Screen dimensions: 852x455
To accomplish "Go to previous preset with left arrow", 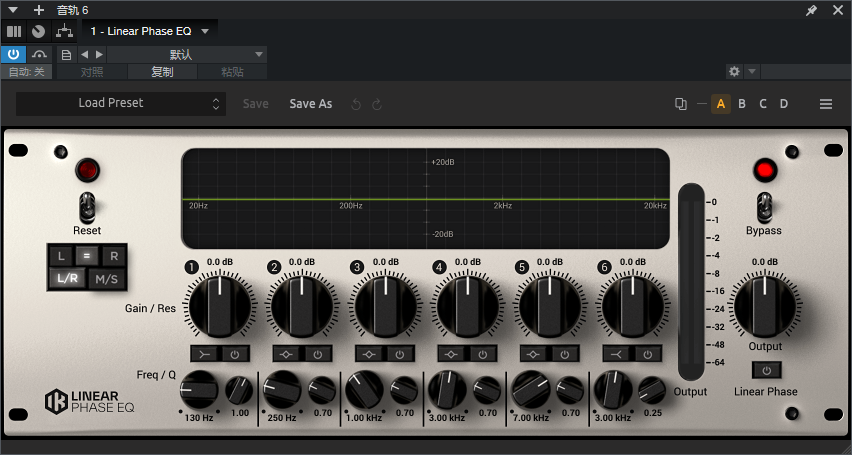I will pos(84,54).
